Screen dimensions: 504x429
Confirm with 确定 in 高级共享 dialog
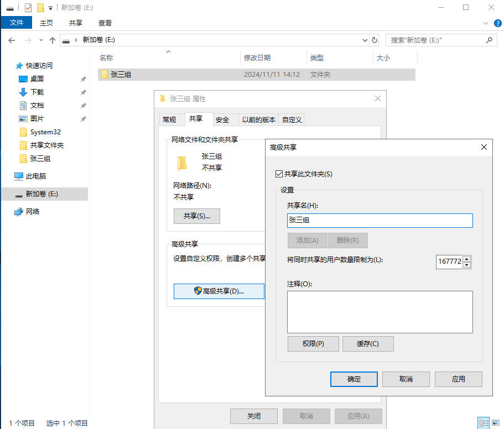[x=354, y=379]
